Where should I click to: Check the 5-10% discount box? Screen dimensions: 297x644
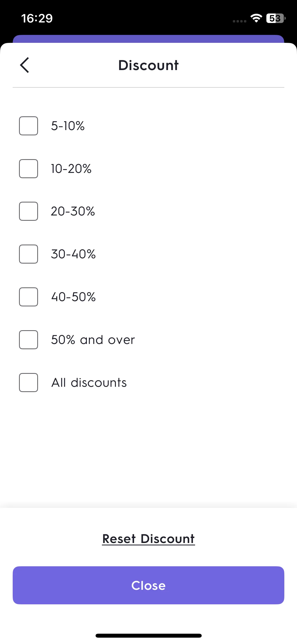(29, 126)
